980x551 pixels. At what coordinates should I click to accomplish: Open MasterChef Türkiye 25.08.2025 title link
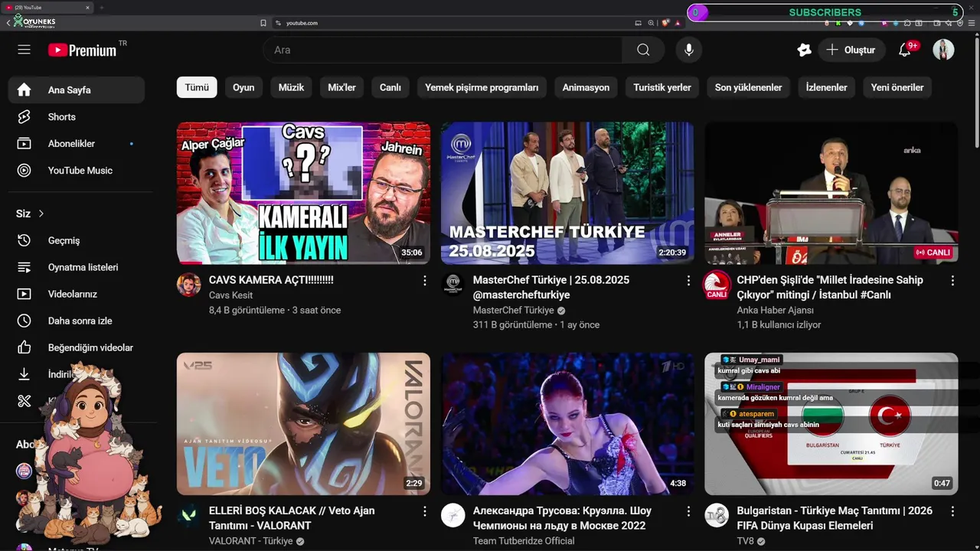pyautogui.click(x=551, y=287)
